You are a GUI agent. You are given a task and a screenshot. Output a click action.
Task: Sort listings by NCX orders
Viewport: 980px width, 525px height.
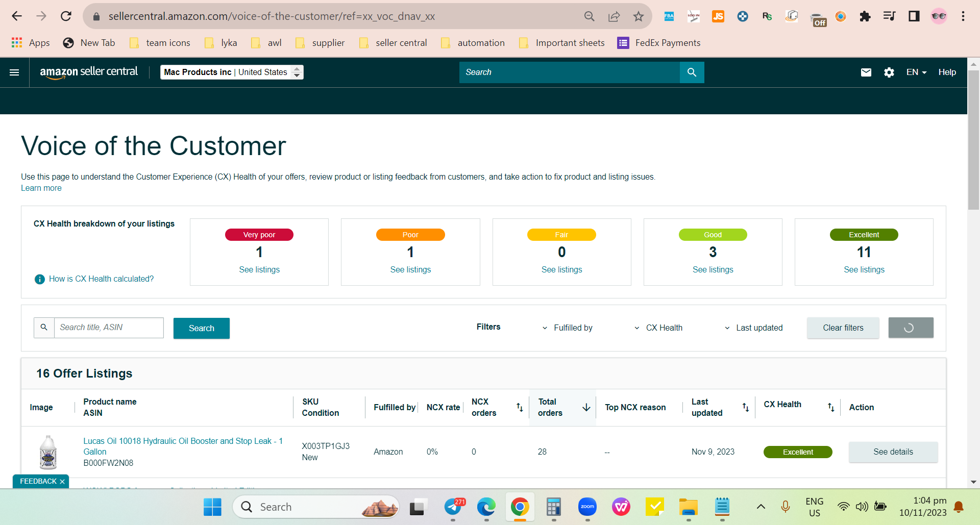[x=520, y=407]
